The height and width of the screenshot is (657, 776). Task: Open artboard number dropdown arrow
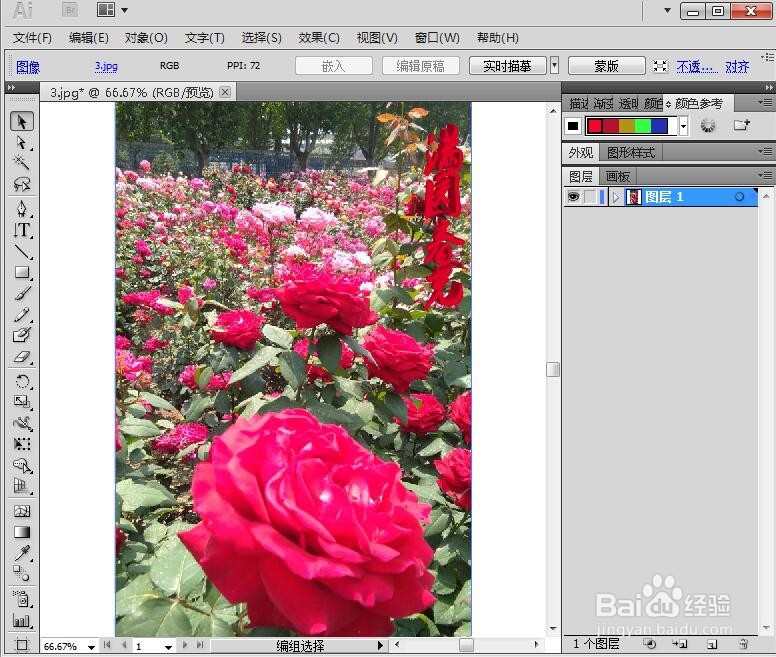168,647
